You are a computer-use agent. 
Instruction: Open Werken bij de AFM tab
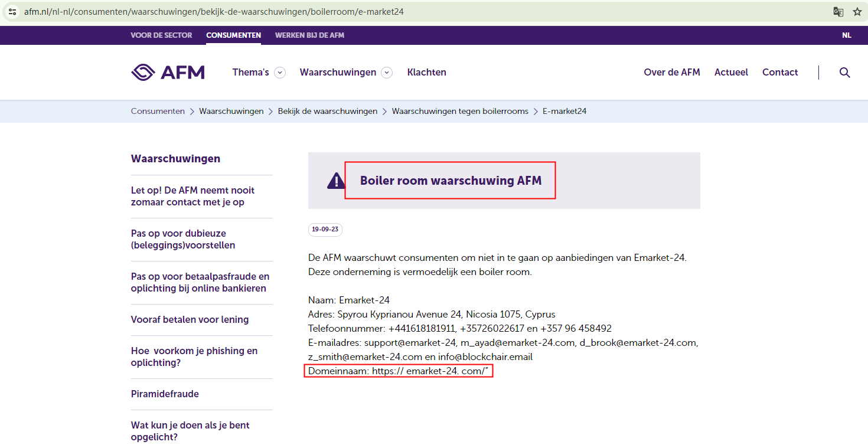(x=309, y=35)
